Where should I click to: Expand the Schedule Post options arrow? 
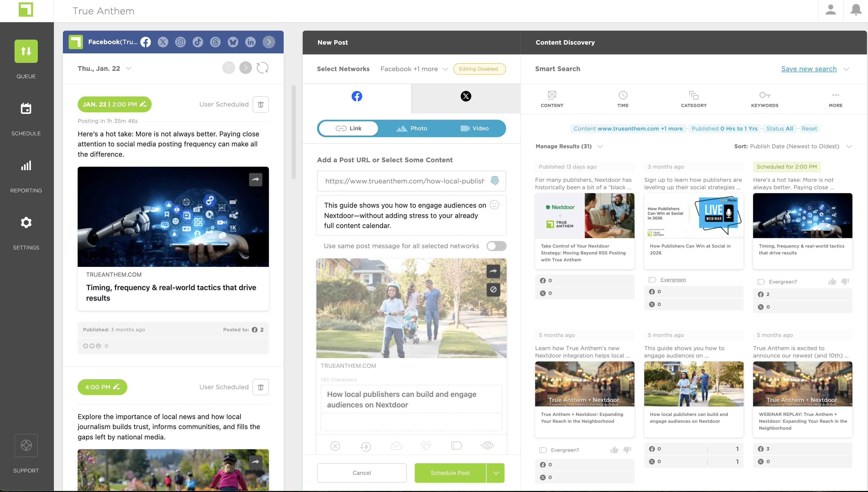[x=496, y=473]
